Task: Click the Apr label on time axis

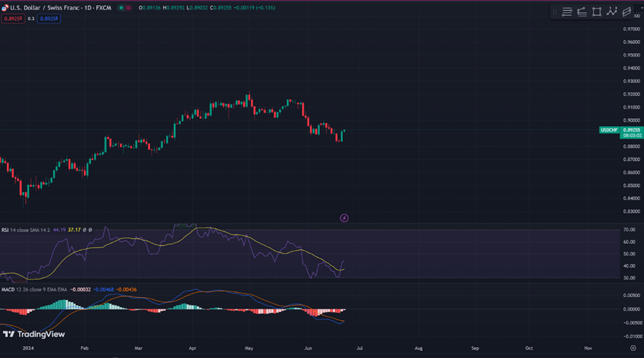Action: [x=192, y=347]
